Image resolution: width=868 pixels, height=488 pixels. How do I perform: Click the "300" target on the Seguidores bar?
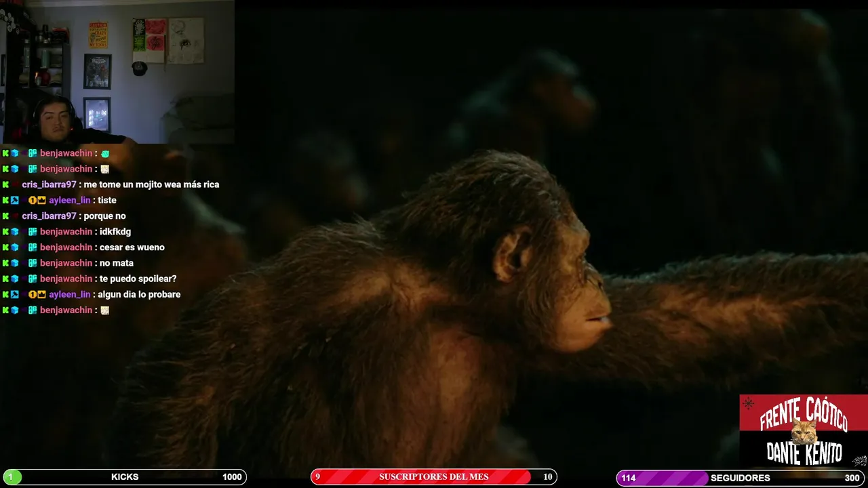click(x=852, y=479)
